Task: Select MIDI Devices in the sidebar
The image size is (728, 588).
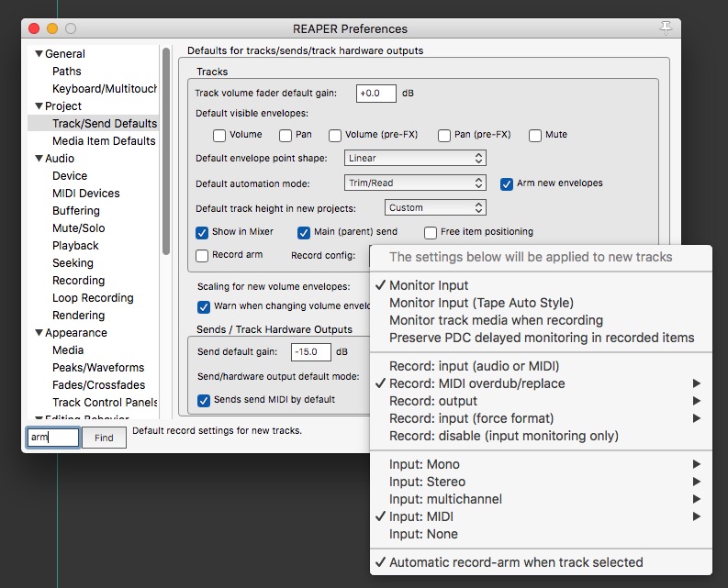Action: [86, 194]
